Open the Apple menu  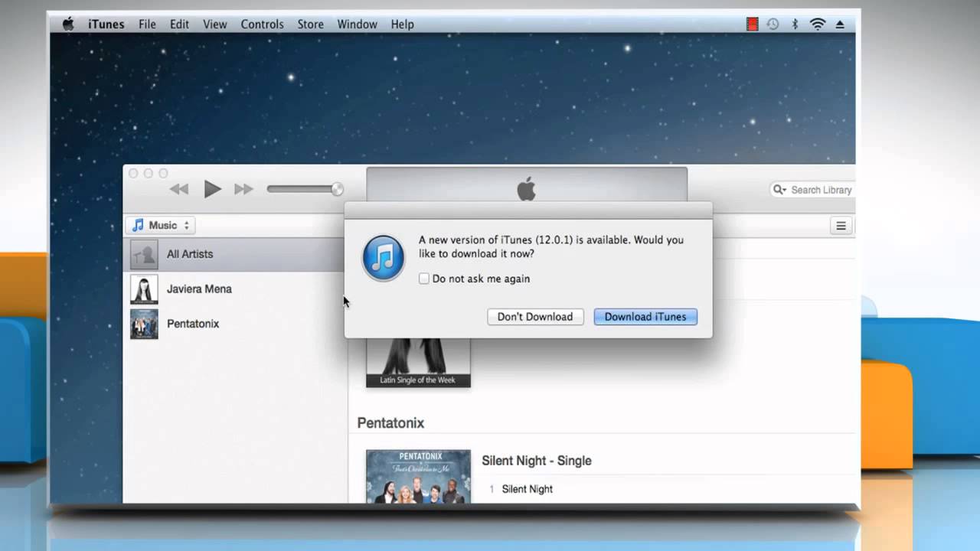68,24
